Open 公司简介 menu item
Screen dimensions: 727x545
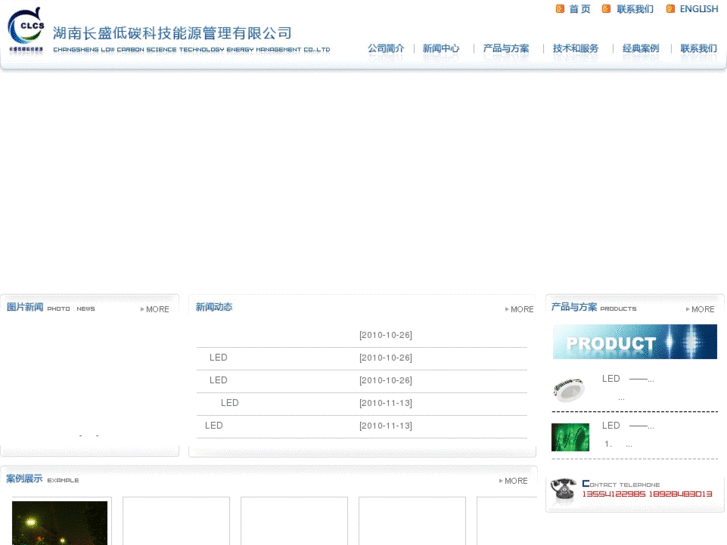[x=386, y=48]
